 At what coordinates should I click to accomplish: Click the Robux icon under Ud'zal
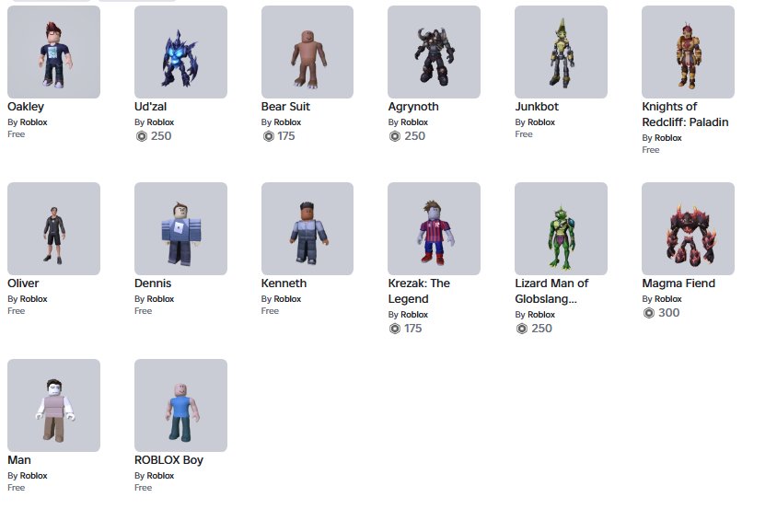(142, 136)
